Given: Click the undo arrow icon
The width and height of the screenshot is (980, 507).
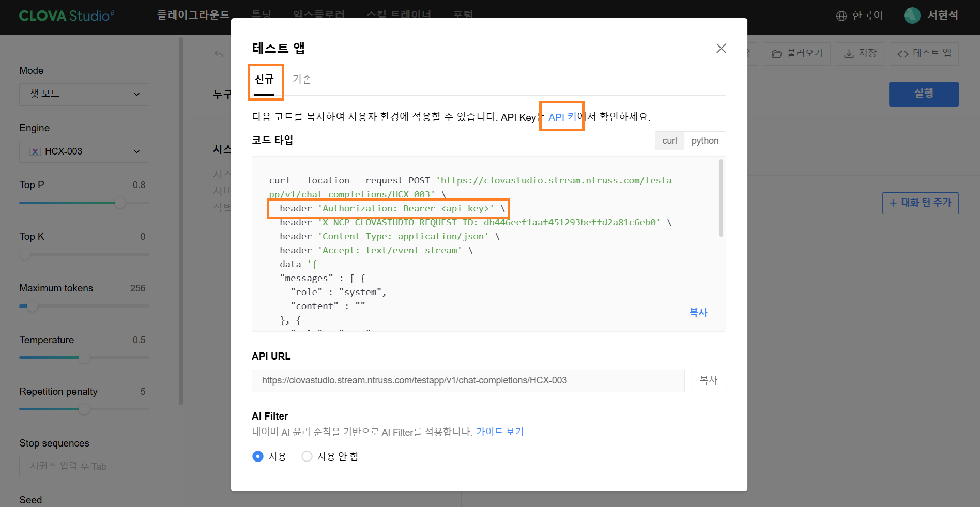Looking at the screenshot, I should click(x=219, y=54).
